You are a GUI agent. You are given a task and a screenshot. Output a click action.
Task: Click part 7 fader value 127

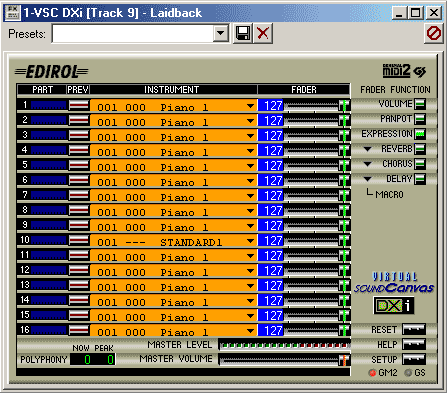point(271,196)
